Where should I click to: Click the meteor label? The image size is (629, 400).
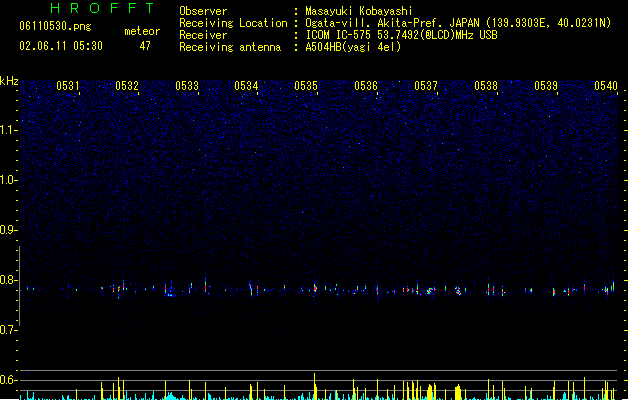click(142, 31)
